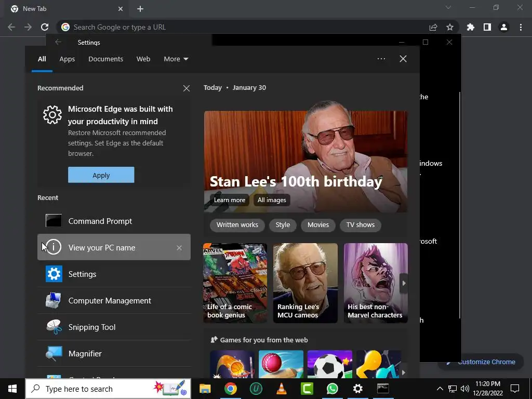532x399 pixels.
Task: Open network icon in tray
Action: coord(453,389)
